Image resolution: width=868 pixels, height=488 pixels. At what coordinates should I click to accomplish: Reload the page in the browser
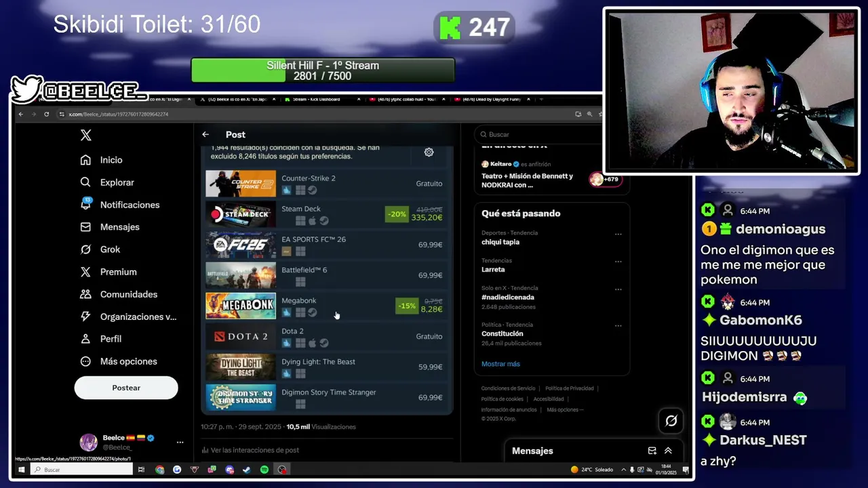click(46, 114)
